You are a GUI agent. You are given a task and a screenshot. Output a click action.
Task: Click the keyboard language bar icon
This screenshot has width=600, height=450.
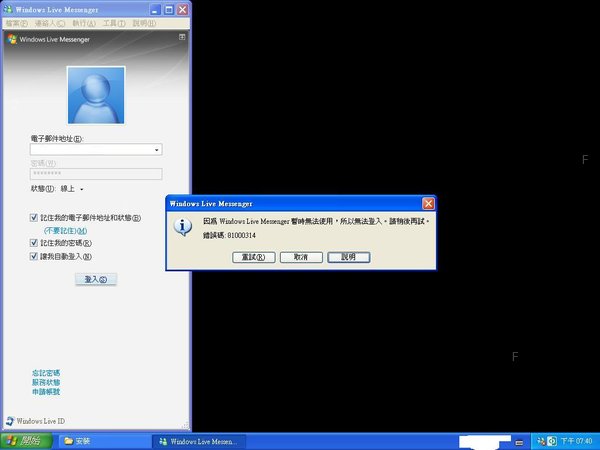[519, 443]
